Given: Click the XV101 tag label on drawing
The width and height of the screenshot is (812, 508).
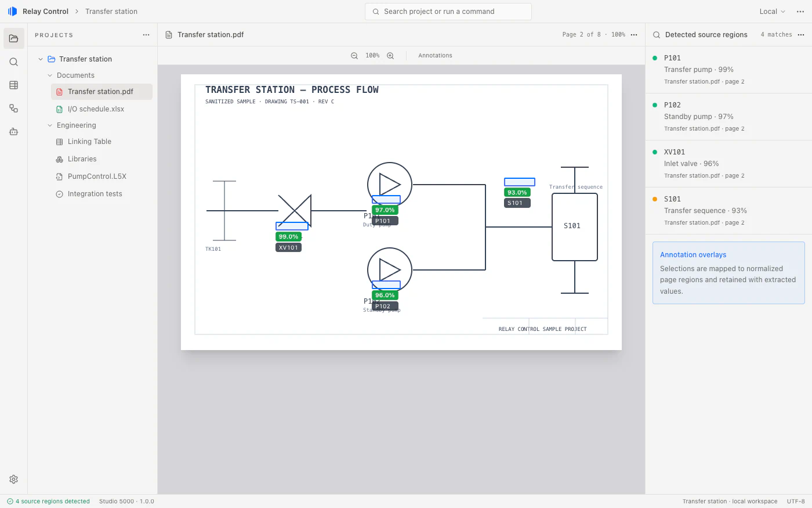Looking at the screenshot, I should (x=288, y=248).
